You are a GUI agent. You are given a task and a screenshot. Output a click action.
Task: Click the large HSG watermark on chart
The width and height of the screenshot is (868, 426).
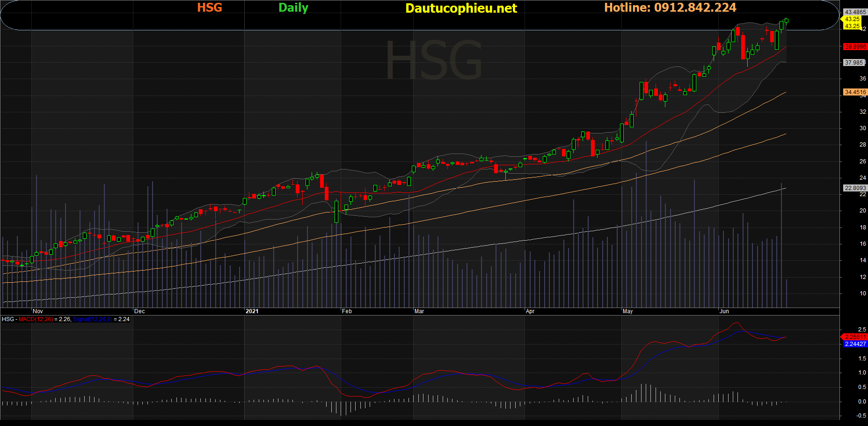[434, 60]
